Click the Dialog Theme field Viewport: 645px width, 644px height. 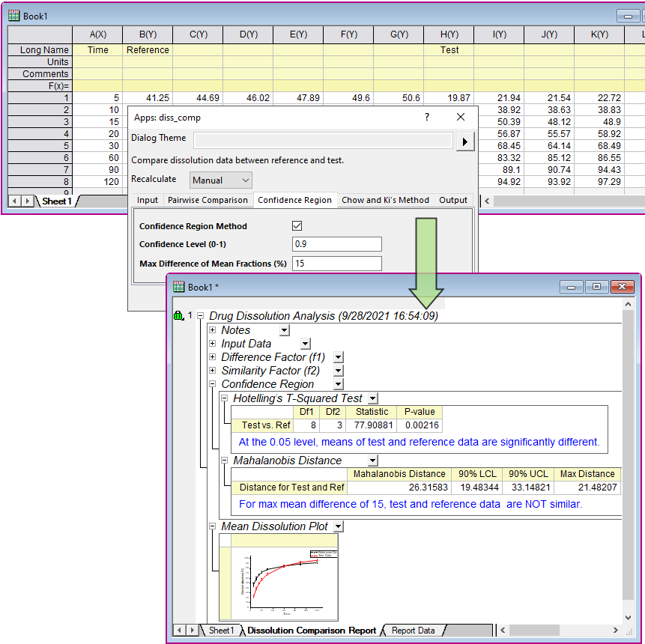pyautogui.click(x=323, y=140)
